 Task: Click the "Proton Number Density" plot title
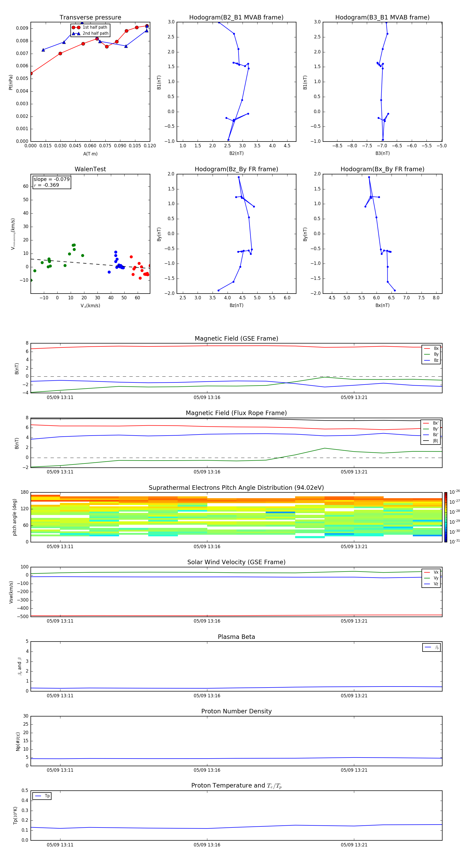pos(236,711)
